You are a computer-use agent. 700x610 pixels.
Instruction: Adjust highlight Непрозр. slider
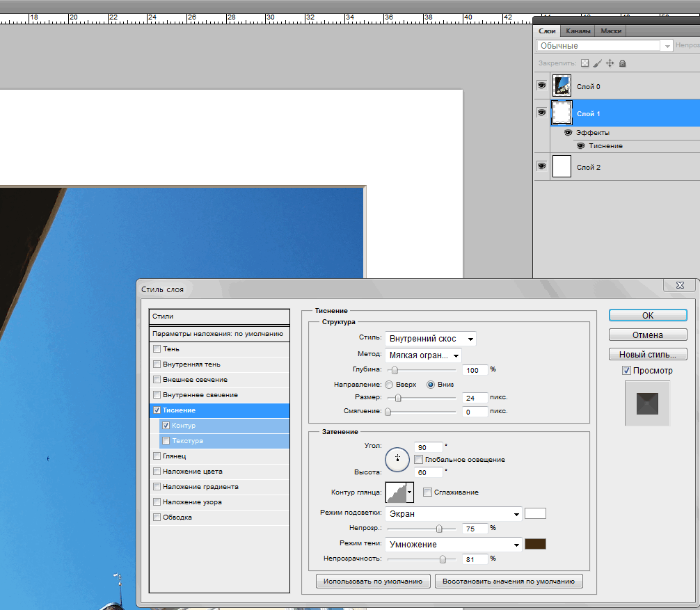tap(439, 529)
